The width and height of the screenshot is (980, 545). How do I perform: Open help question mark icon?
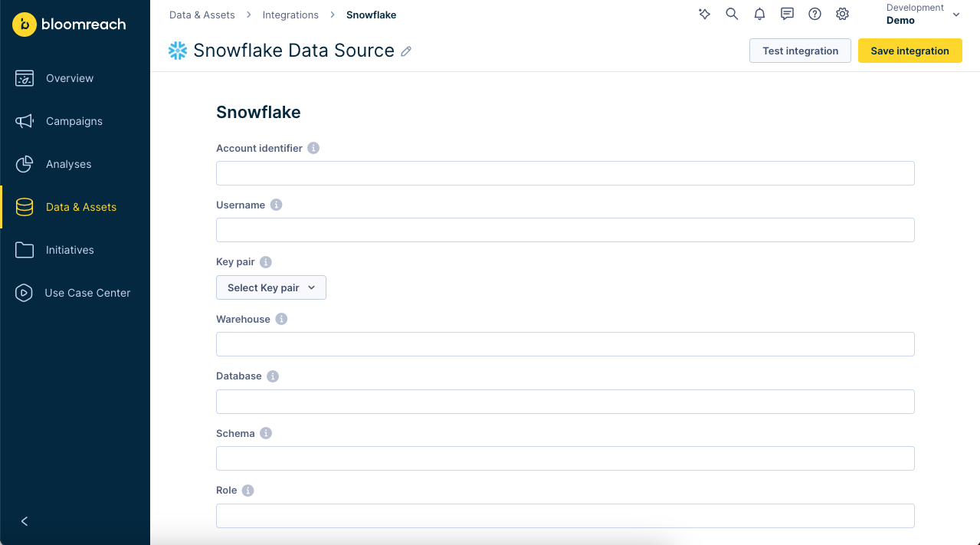[x=815, y=14]
